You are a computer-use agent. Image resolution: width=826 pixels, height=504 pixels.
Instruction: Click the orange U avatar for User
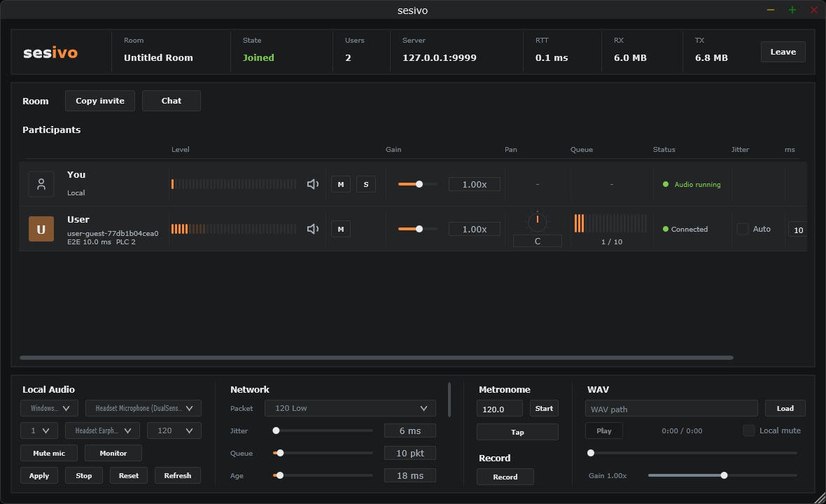coord(41,229)
